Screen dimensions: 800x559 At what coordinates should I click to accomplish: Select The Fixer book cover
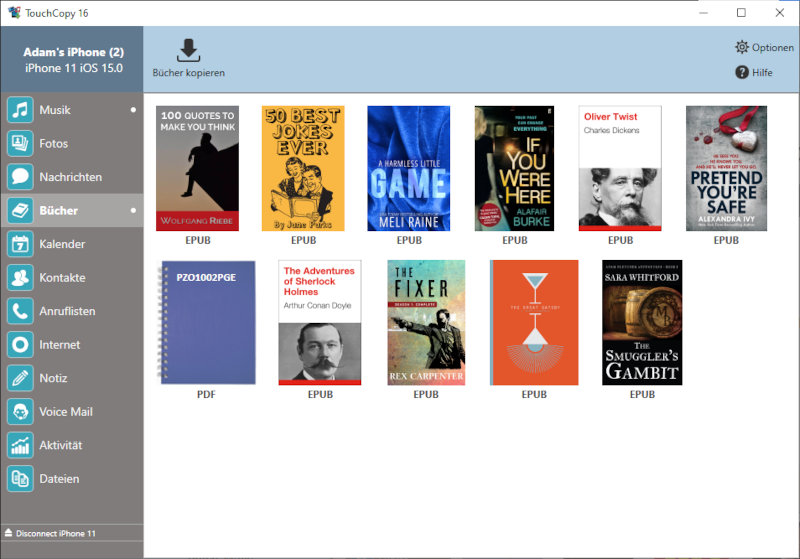pyautogui.click(x=426, y=322)
